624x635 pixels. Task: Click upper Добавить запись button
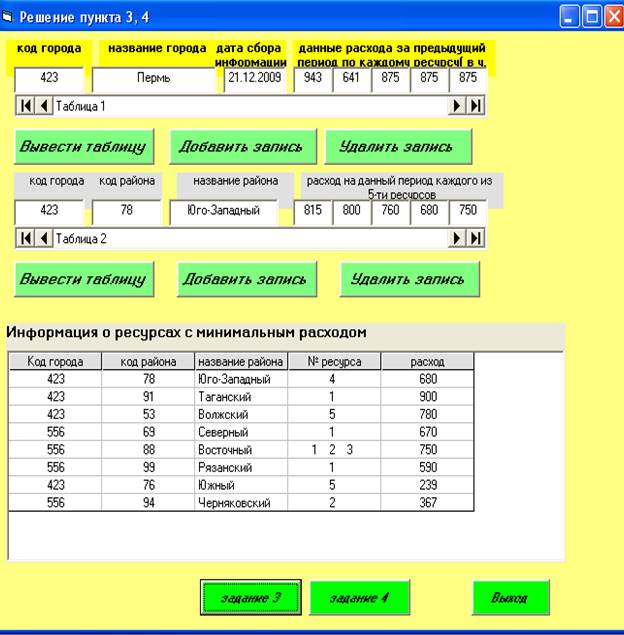tap(241, 147)
